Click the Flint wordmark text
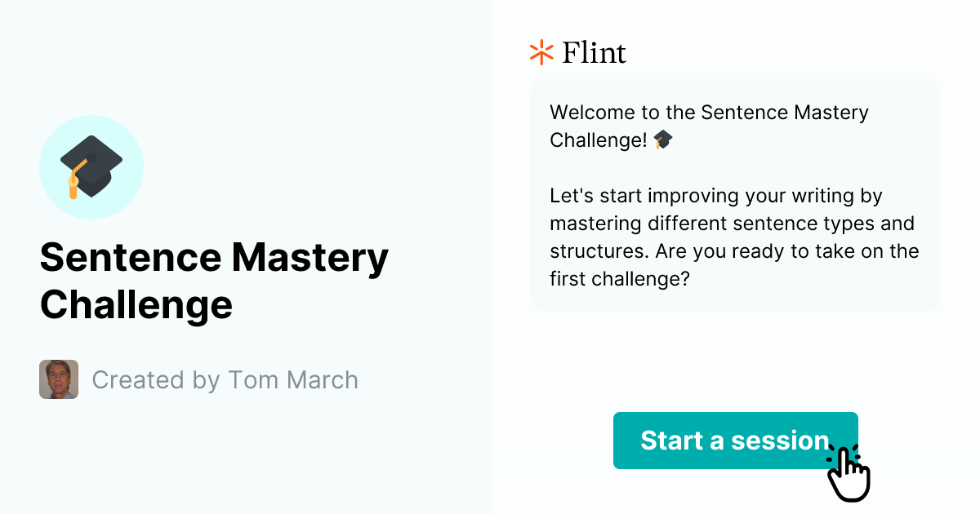 [x=593, y=52]
